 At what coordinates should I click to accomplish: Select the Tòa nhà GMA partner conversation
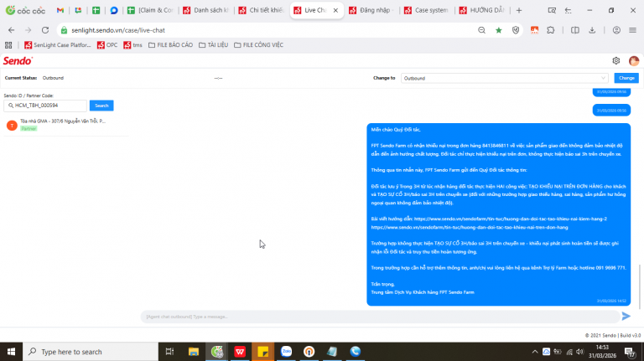pyautogui.click(x=65, y=125)
